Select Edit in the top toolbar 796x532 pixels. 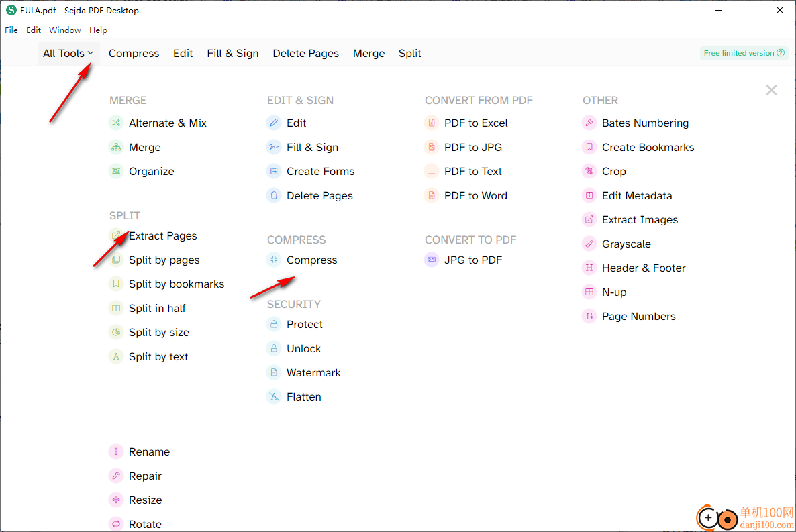point(183,53)
